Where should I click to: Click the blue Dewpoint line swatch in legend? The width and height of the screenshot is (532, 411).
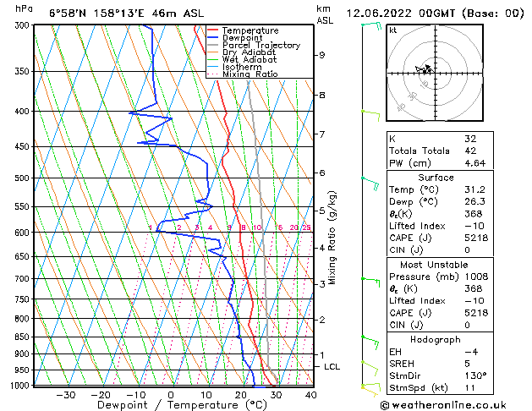click(213, 38)
